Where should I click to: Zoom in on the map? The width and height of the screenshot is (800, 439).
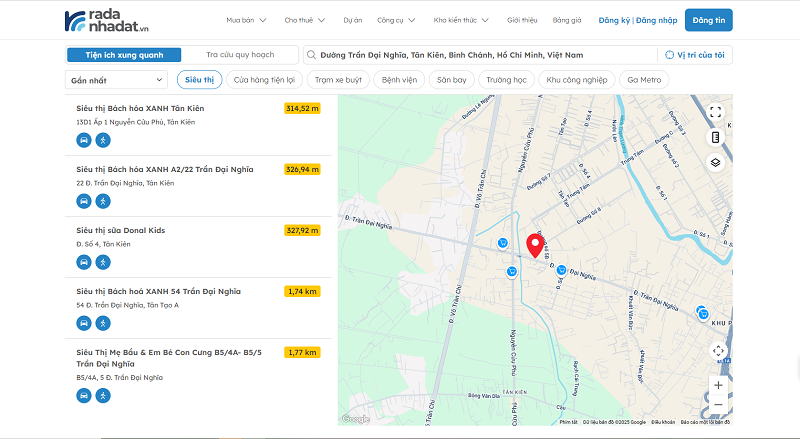point(718,385)
